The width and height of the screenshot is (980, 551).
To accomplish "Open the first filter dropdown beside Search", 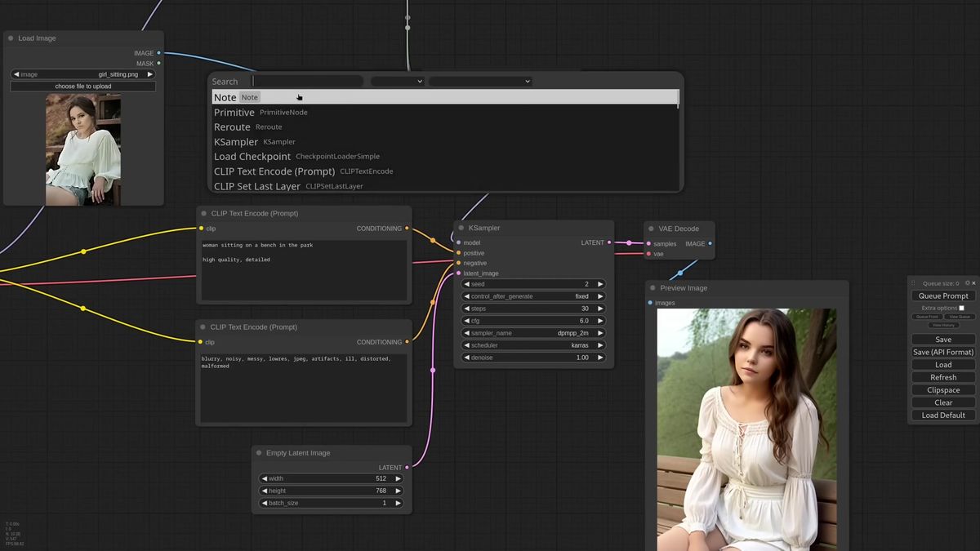I will coord(398,82).
